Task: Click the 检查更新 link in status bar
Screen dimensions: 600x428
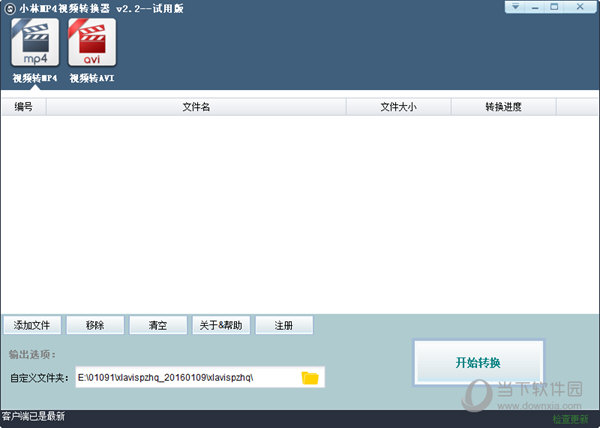Action: [x=570, y=419]
